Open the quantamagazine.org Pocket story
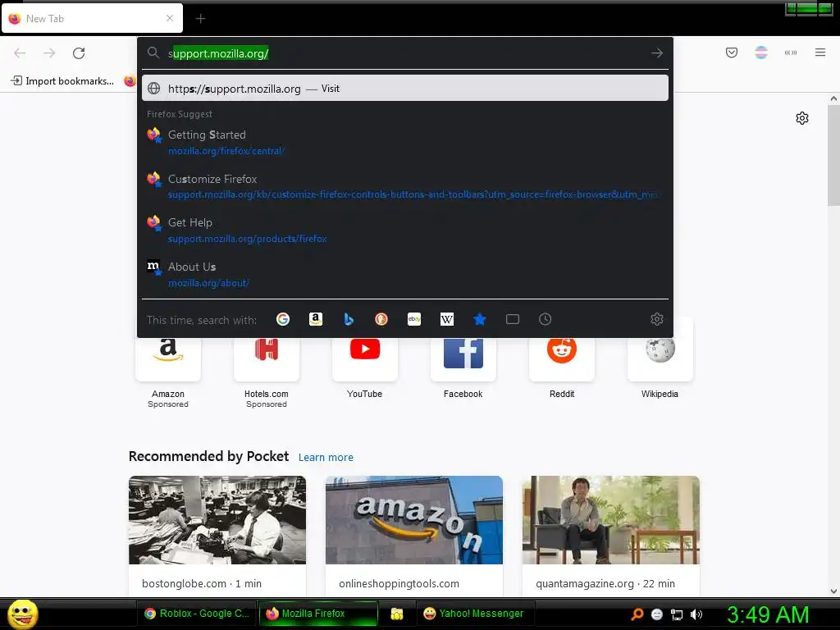This screenshot has width=840, height=630. coord(610,536)
